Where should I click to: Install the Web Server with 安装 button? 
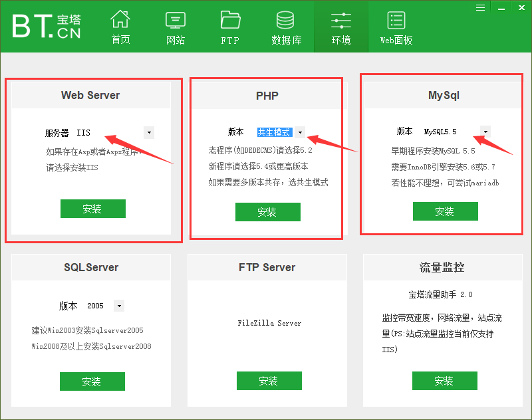[x=93, y=209]
